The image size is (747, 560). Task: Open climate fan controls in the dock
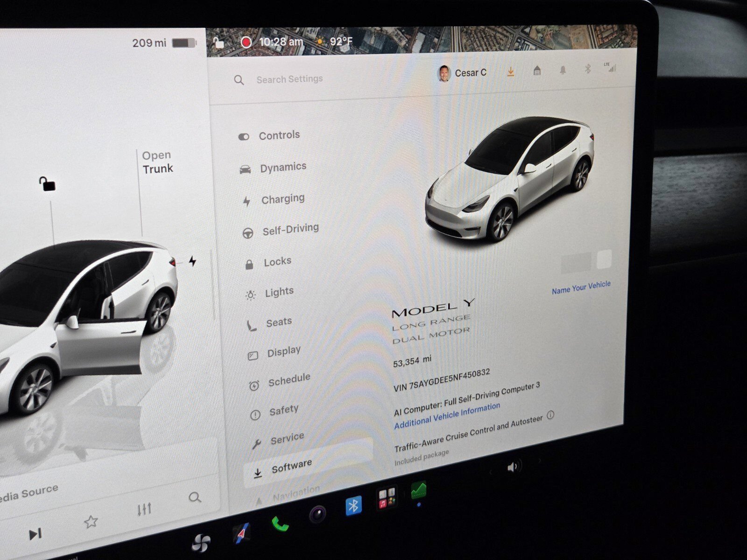coord(202,543)
